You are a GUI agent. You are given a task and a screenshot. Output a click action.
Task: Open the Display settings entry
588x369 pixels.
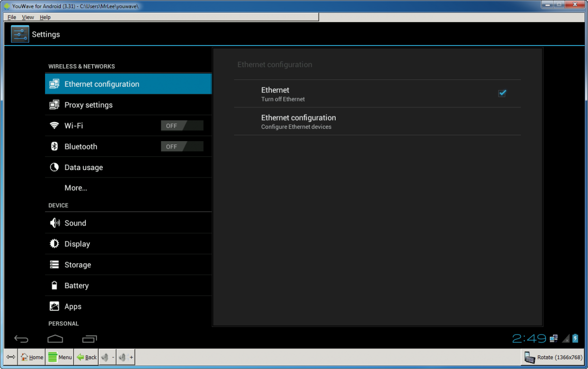coord(77,244)
